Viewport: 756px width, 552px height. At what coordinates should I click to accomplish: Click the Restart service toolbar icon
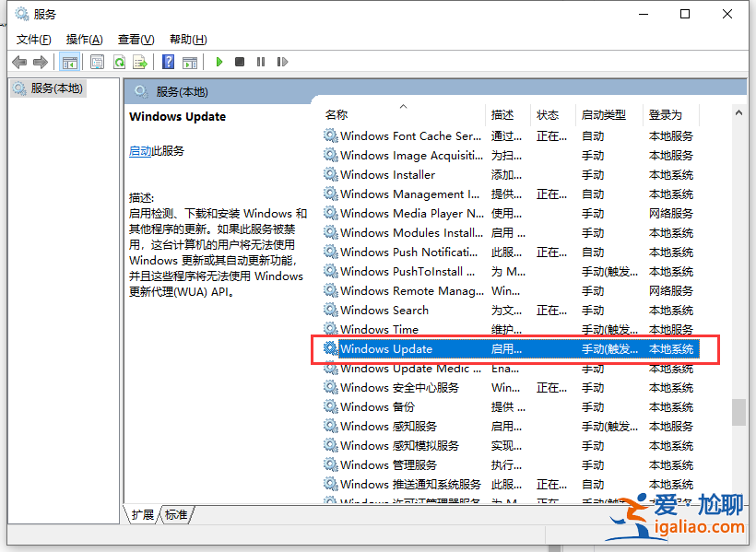[x=282, y=62]
